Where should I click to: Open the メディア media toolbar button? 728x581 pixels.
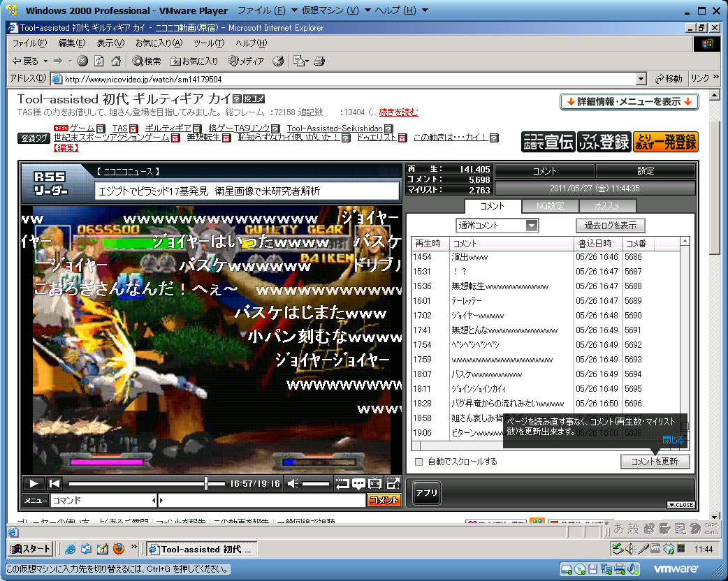[246, 61]
